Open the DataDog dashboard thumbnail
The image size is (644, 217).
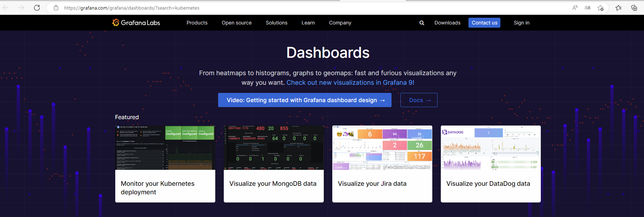tap(491, 148)
